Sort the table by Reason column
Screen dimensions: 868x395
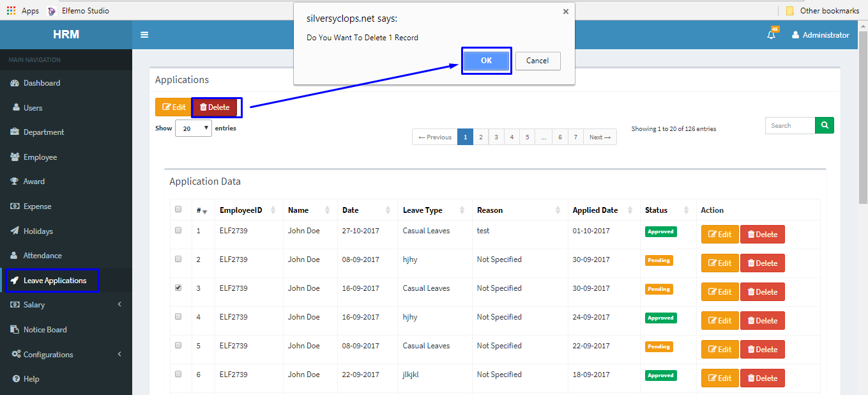520,210
